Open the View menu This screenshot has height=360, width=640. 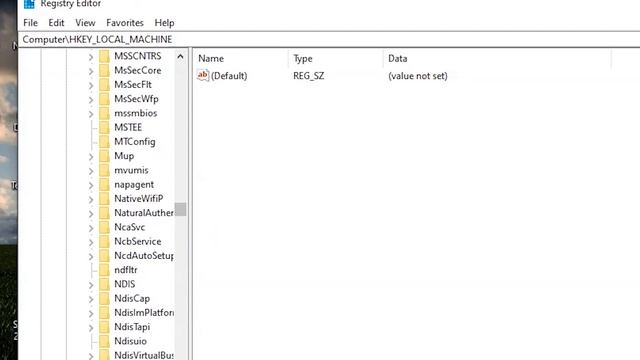click(85, 23)
